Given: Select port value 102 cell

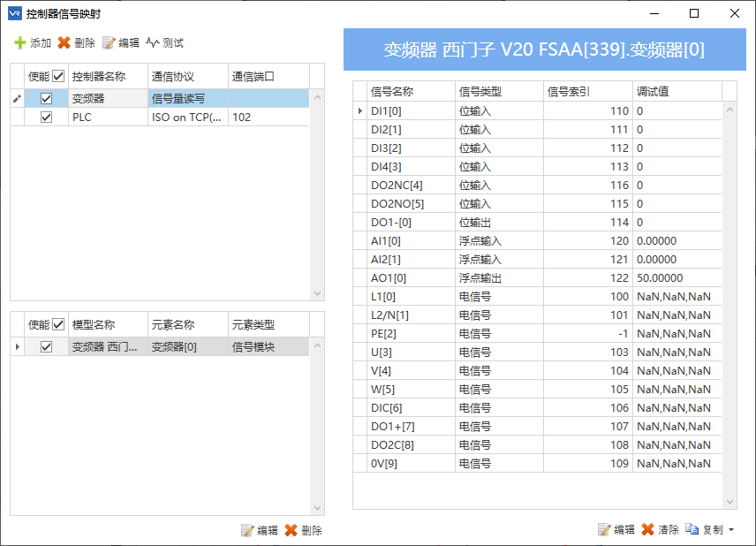Looking at the screenshot, I should coord(269,118).
